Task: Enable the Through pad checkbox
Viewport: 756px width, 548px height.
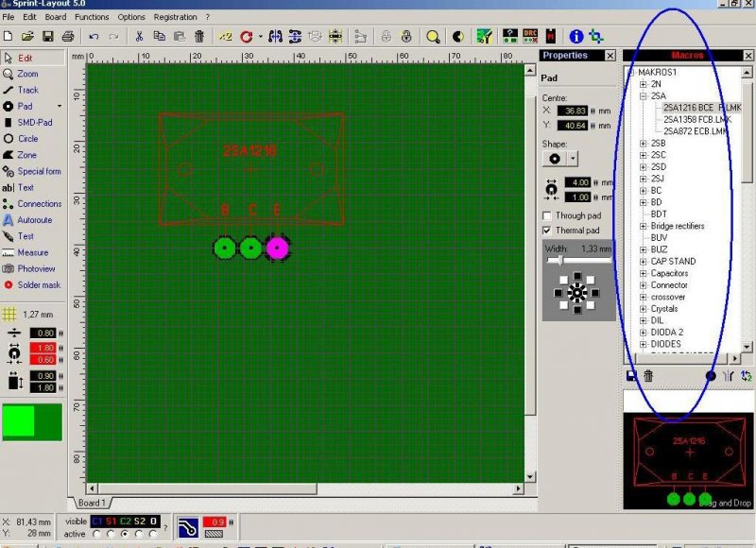Action: pos(547,215)
